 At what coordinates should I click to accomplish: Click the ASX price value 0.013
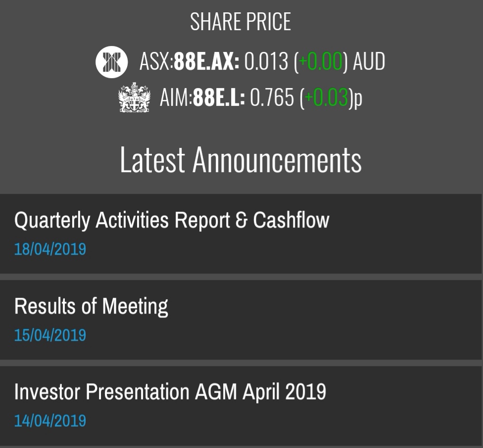point(266,62)
